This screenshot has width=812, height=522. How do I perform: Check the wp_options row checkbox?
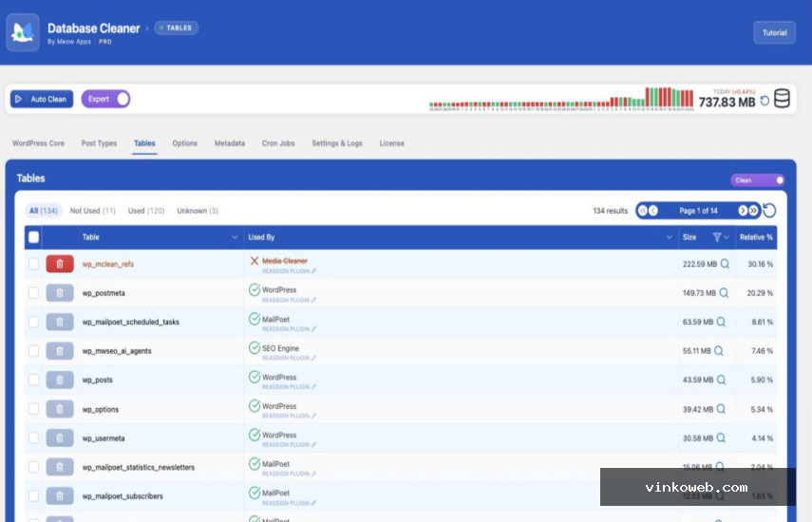tap(33, 409)
